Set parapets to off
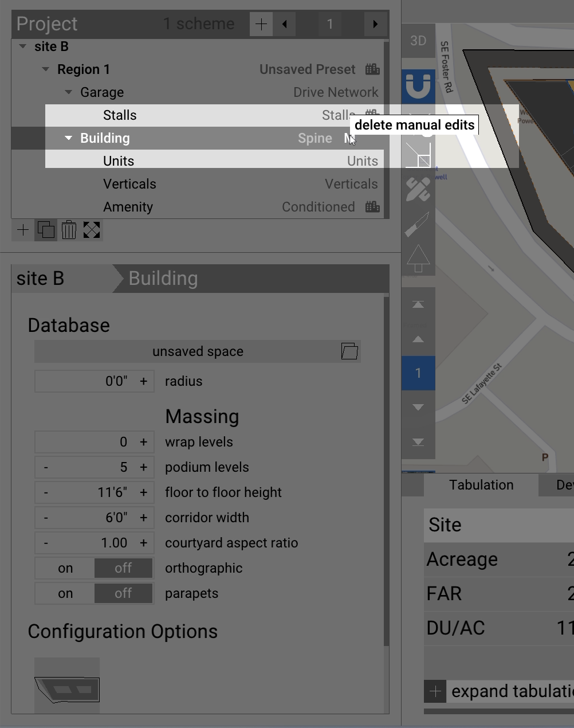The width and height of the screenshot is (574, 728). [x=123, y=593]
